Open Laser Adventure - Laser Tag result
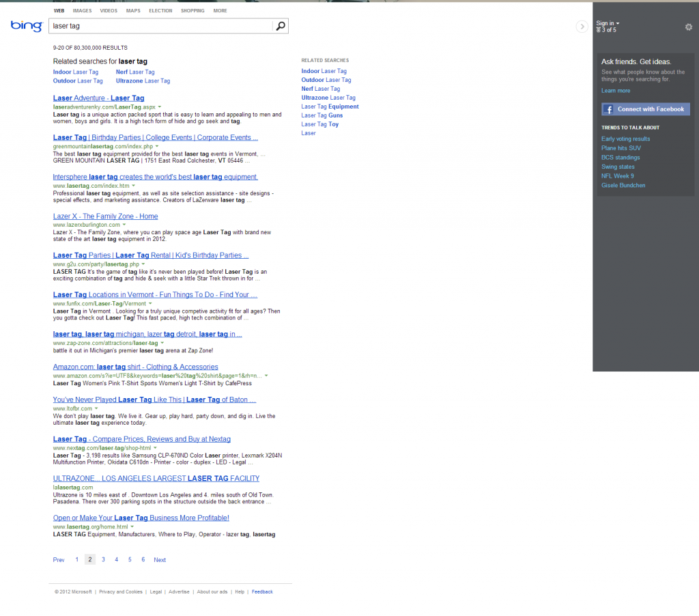 coord(98,98)
